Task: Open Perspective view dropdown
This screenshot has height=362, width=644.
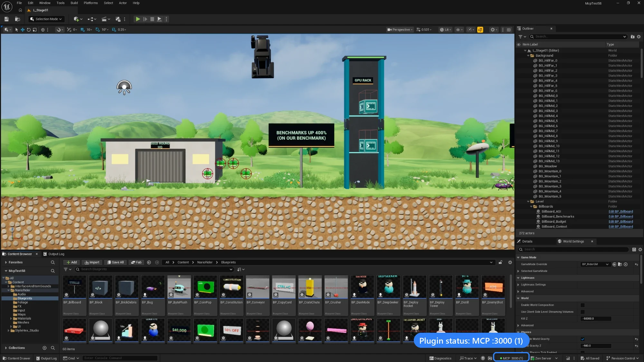Action: click(400, 30)
